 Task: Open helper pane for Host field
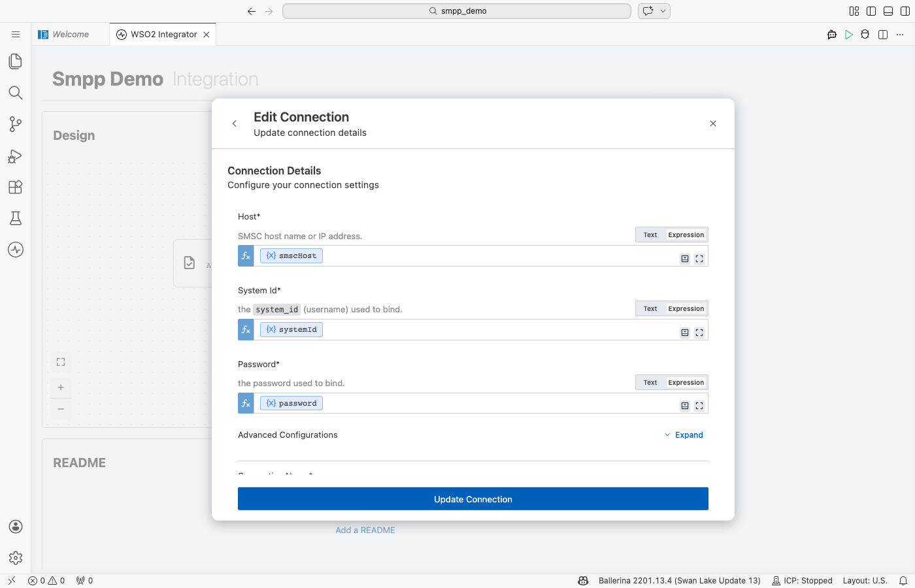point(685,259)
